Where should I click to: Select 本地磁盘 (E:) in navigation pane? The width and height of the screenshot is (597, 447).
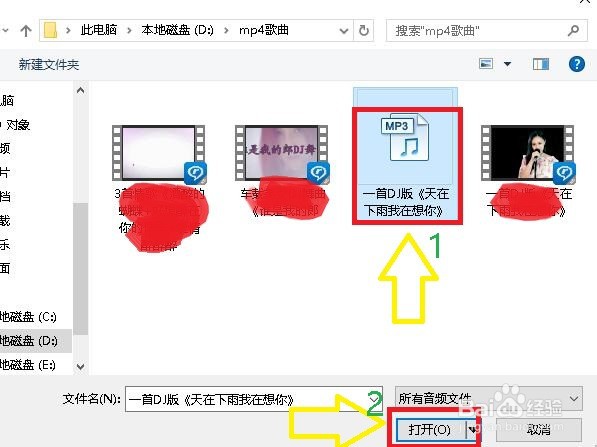[28, 364]
